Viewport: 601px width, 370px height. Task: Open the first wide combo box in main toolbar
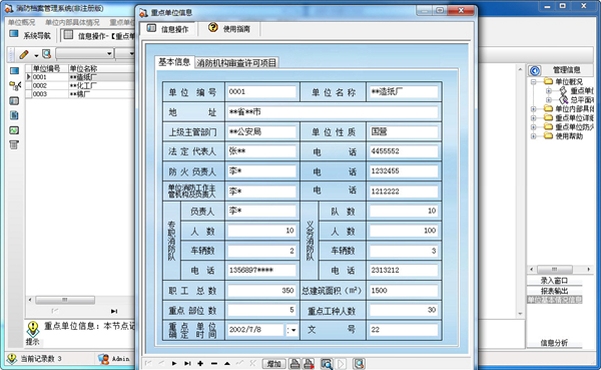tap(85, 54)
